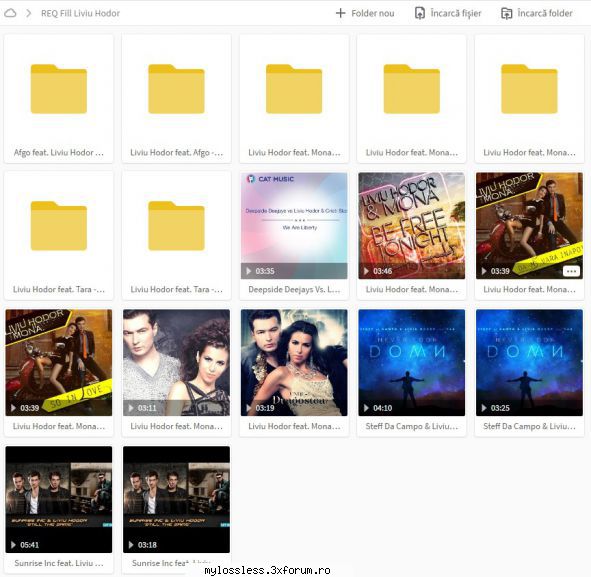The height and width of the screenshot is (577, 591).
Task: Select name under first 'Liviu Hodor feat. Tara' folder
Action: (x=59, y=289)
